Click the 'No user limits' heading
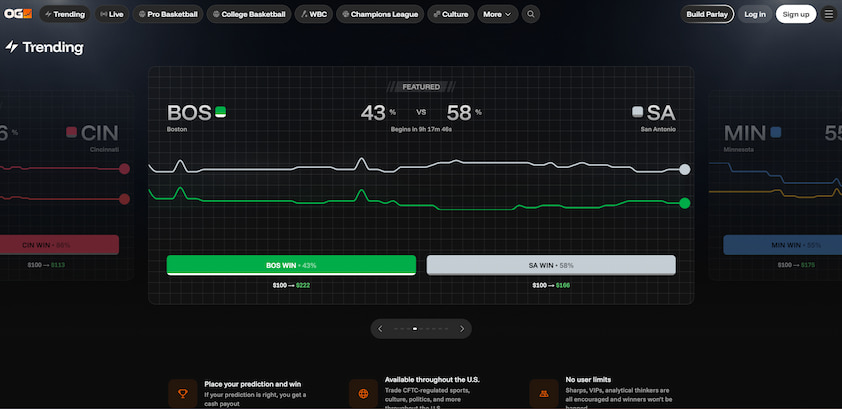The width and height of the screenshot is (842, 409). tap(588, 379)
